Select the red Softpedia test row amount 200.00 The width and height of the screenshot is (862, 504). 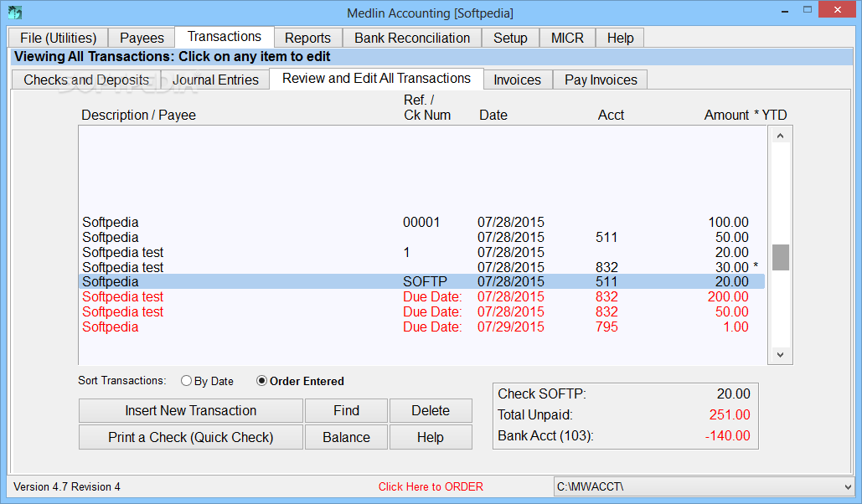pyautogui.click(x=421, y=297)
